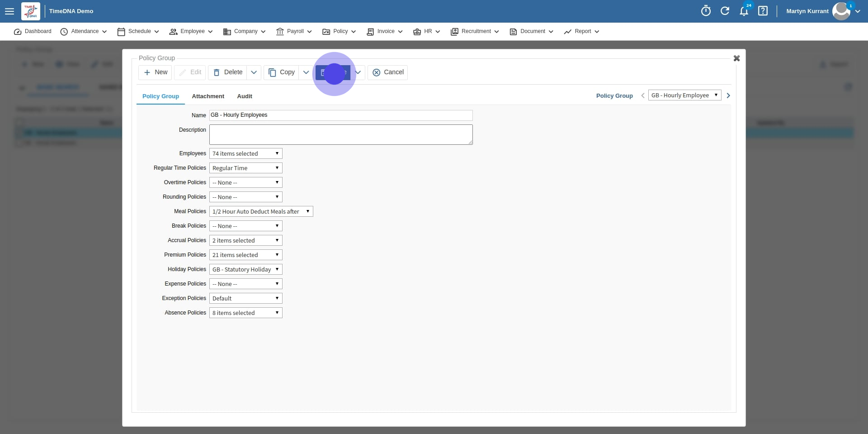This screenshot has width=868, height=434.
Task: Switch to the Audit tab
Action: tap(245, 96)
